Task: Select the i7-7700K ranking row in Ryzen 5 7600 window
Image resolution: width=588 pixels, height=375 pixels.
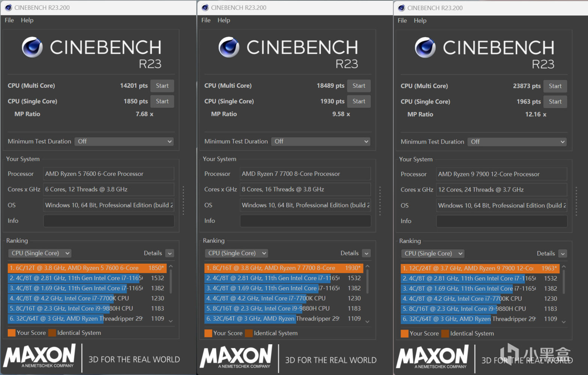Action: coord(87,298)
